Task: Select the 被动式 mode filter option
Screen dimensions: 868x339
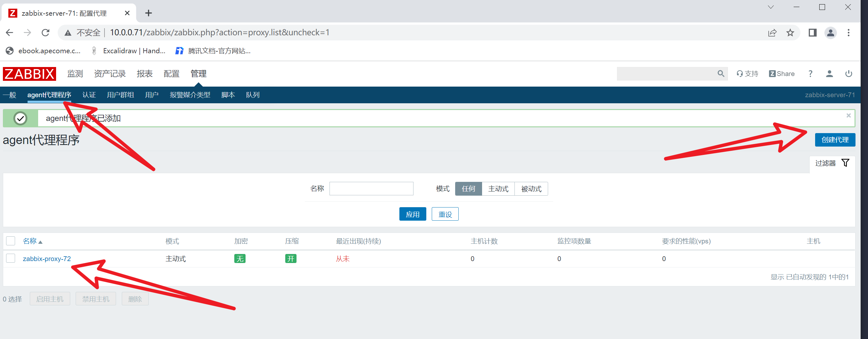Action: 531,189
